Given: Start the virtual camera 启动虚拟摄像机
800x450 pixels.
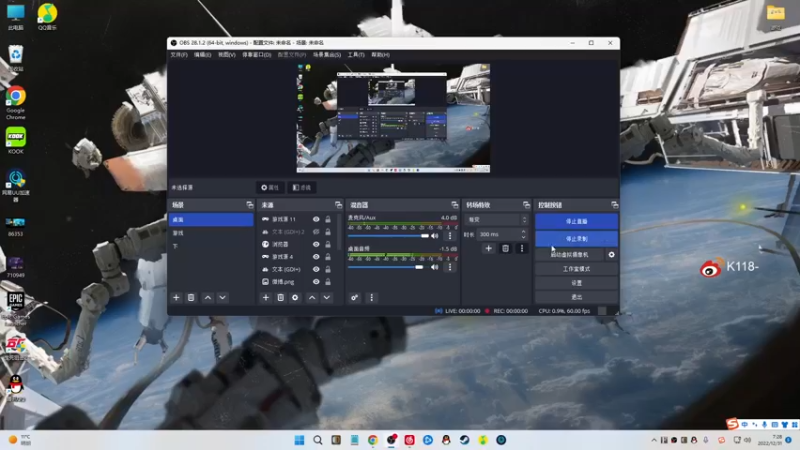Looking at the screenshot, I should (570, 254).
